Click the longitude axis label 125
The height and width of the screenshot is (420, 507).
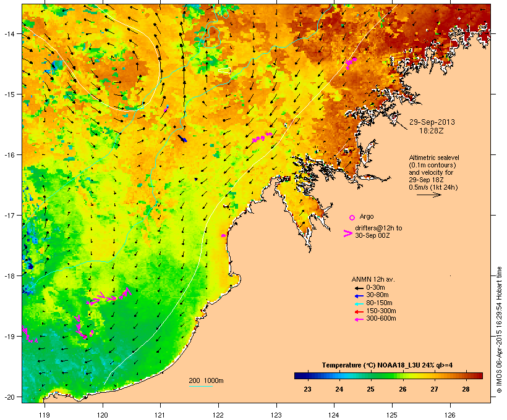[392, 415]
